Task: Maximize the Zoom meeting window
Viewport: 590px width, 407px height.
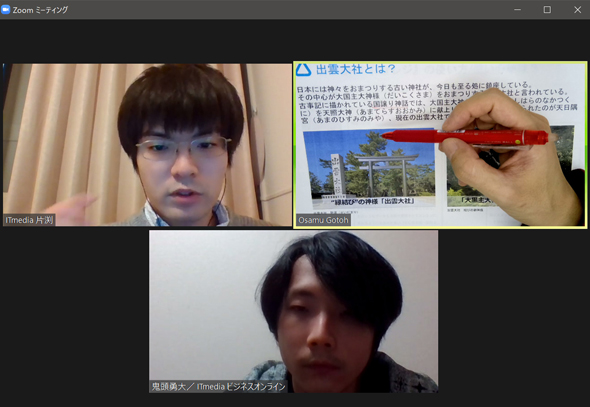Action: 547,10
